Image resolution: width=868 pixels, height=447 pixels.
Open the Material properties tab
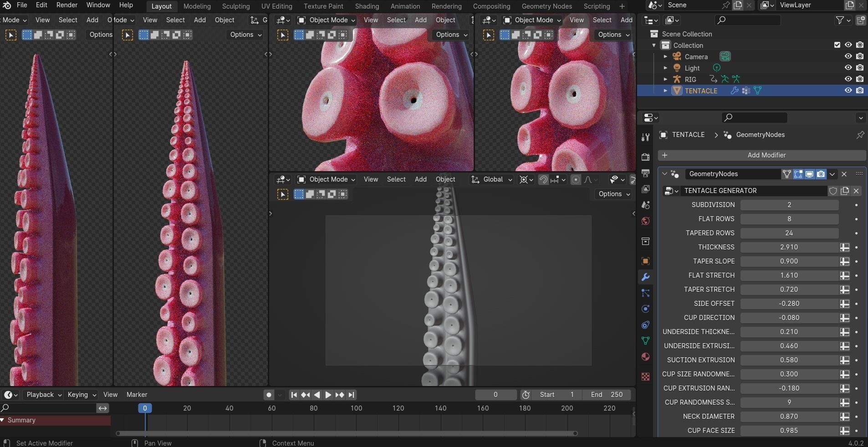(645, 356)
